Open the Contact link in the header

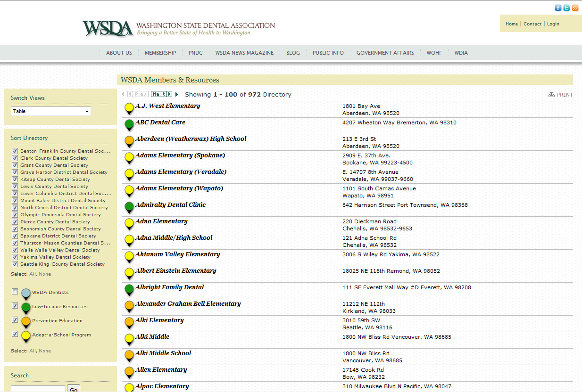(532, 24)
